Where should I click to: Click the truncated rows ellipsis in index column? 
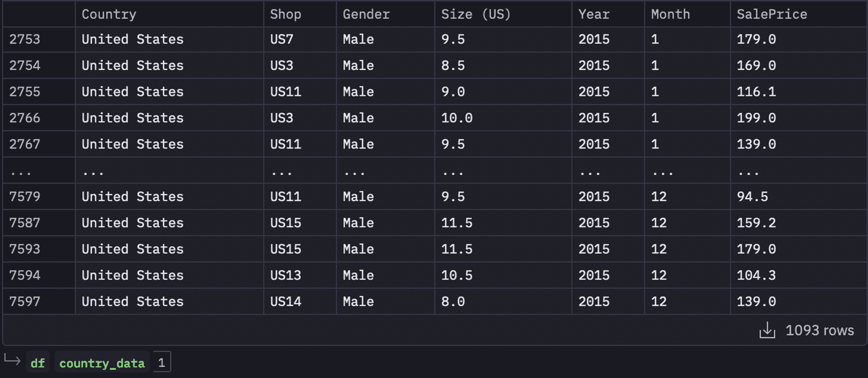[x=20, y=173]
